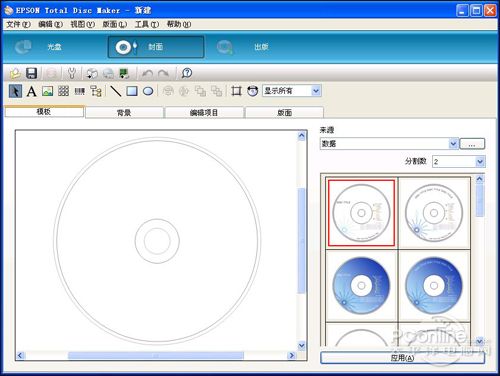Viewport: 500px width, 376px height.
Task: Switch to the 背景 tab
Action: [x=124, y=113]
